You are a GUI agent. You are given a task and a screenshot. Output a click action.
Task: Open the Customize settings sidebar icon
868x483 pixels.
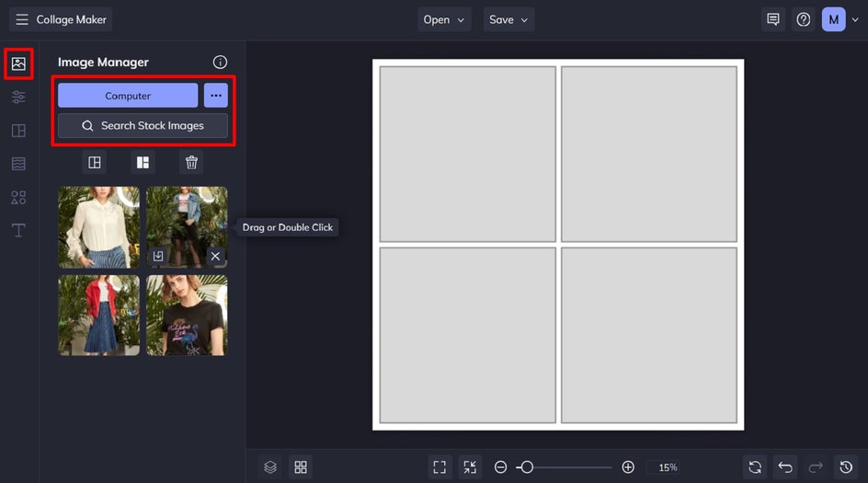[x=18, y=98]
